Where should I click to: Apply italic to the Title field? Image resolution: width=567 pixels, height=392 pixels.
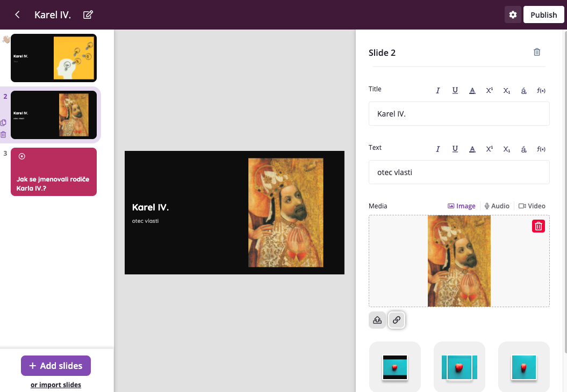(x=437, y=91)
